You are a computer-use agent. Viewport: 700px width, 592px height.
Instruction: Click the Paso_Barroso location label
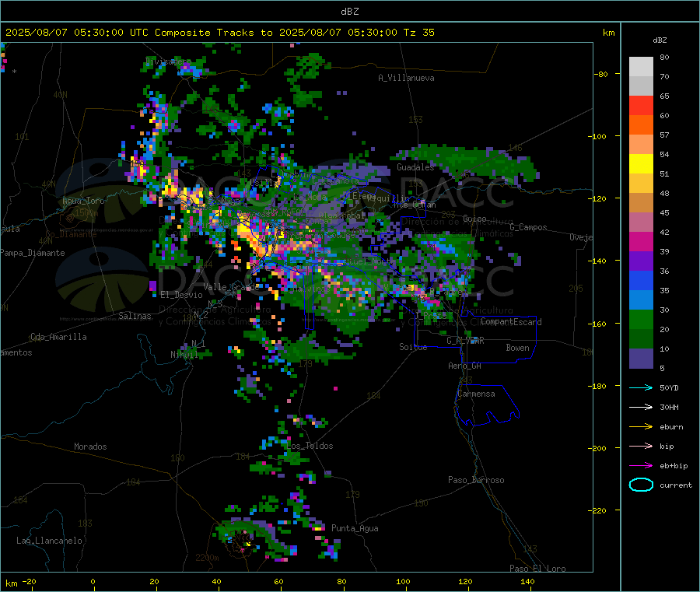coord(476,480)
